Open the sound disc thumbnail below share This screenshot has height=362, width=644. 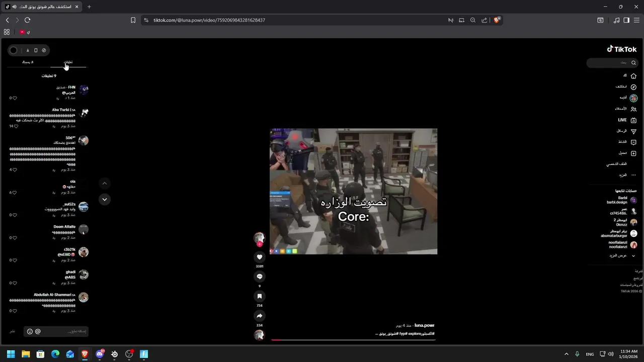pyautogui.click(x=260, y=335)
